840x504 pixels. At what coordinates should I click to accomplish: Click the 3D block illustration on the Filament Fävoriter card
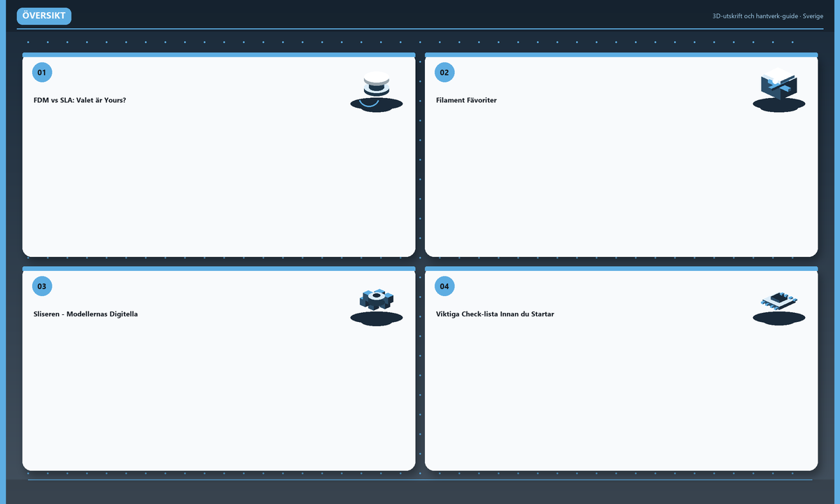(x=779, y=91)
